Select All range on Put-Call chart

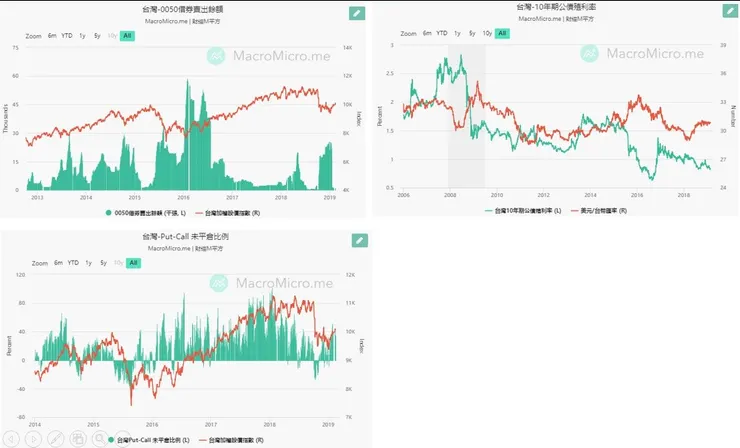coord(133,262)
